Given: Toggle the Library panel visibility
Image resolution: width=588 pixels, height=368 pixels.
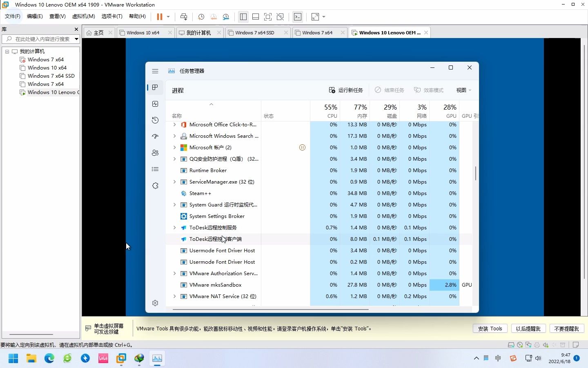Looking at the screenshot, I should 243,17.
